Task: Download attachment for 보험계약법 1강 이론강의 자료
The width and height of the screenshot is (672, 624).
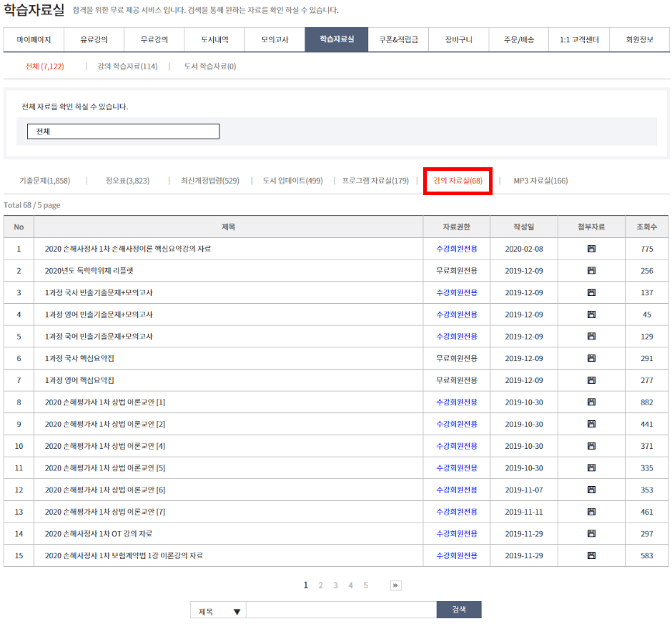Action: (x=591, y=555)
